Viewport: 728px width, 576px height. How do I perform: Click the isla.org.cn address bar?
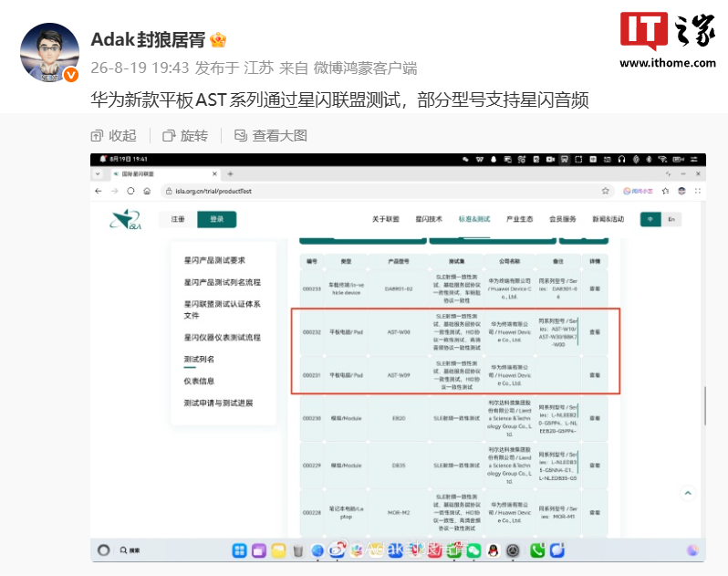tap(385, 191)
